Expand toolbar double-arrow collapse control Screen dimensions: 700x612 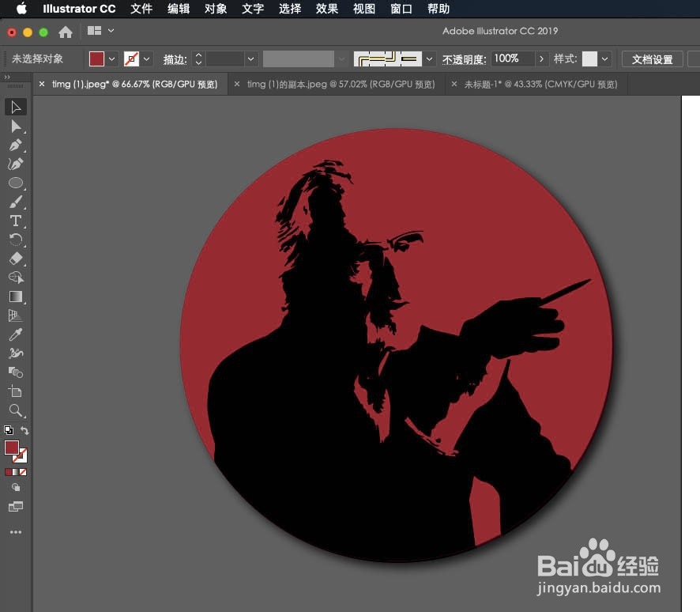(7, 77)
